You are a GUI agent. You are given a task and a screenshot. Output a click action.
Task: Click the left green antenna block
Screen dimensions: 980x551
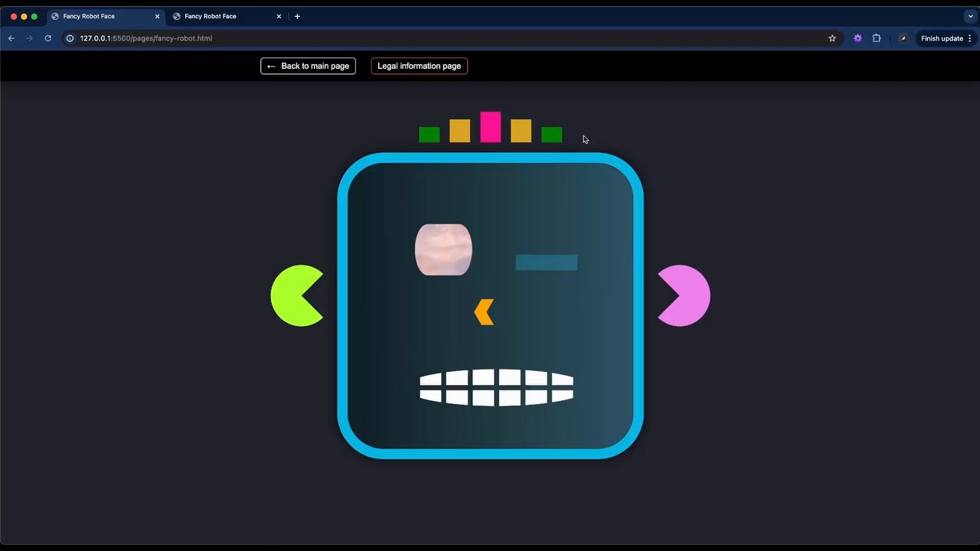(x=430, y=135)
